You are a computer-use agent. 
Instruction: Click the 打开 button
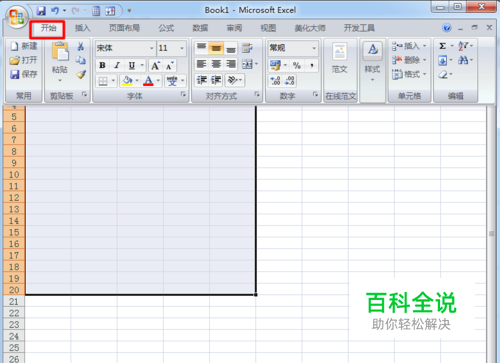pos(24,60)
